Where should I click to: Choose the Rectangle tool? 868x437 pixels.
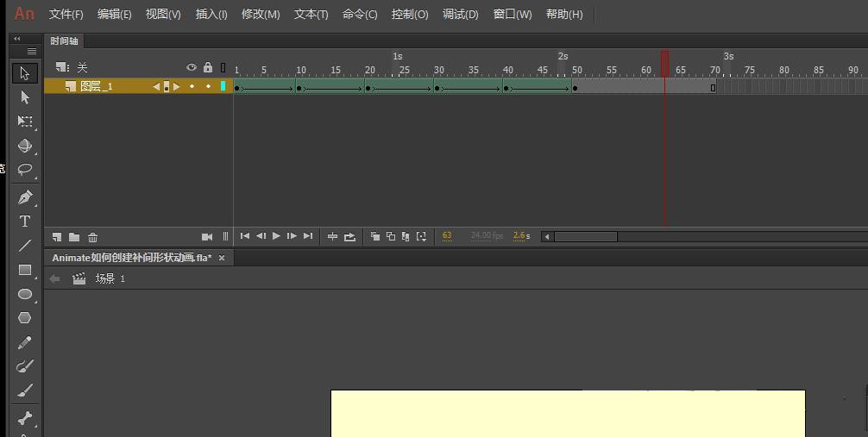point(25,270)
